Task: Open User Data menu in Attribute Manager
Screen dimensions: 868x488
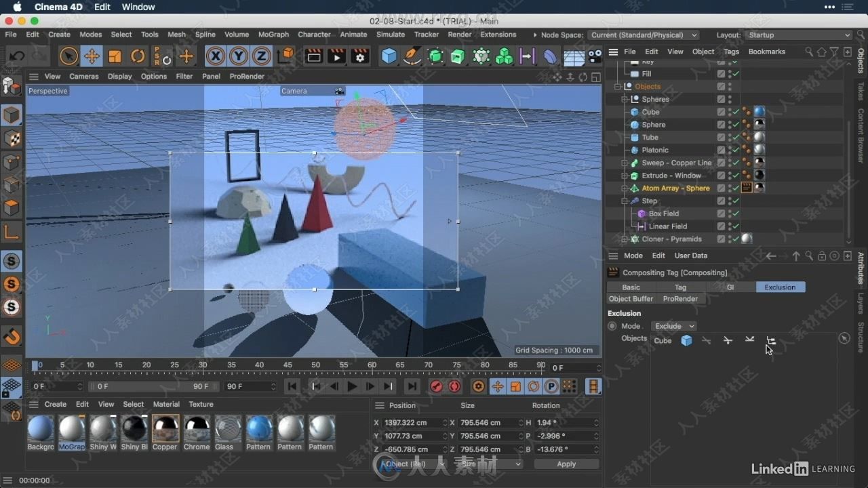Action: 691,256
